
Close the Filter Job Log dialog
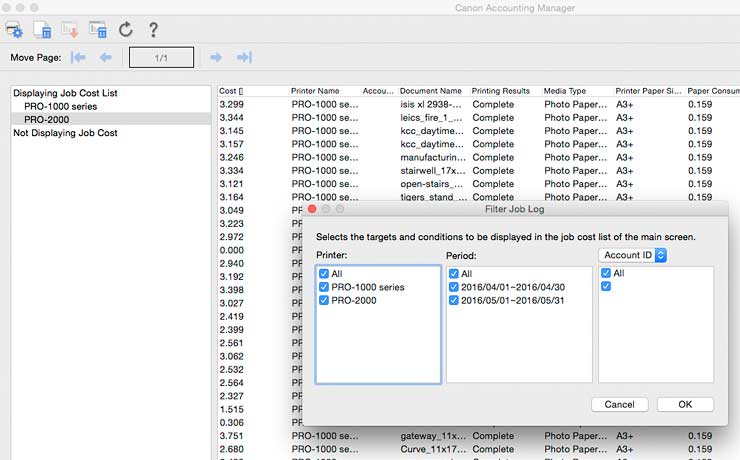pyautogui.click(x=312, y=209)
